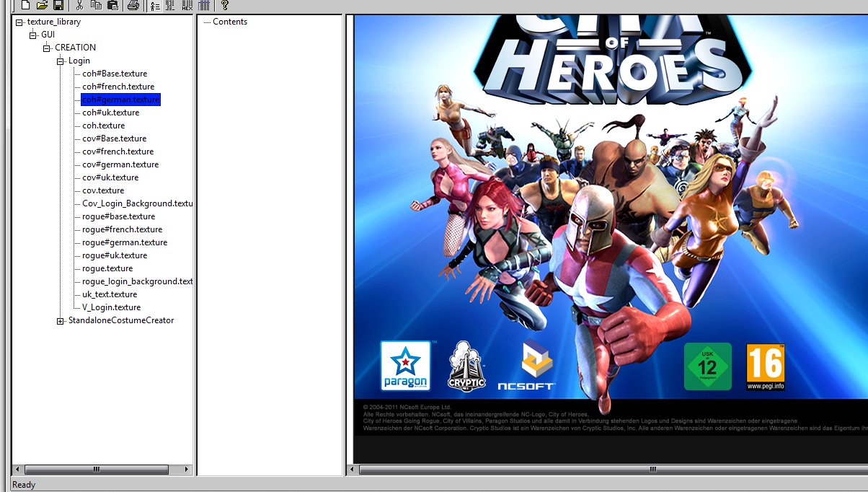Select rogue#german.texture entry
The height and width of the screenshot is (492, 868).
pos(125,242)
